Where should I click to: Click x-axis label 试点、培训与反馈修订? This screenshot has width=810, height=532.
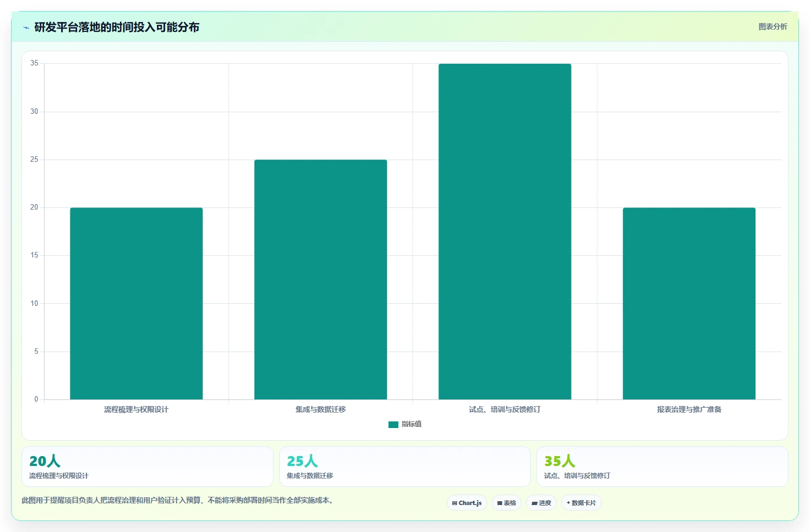[x=505, y=409]
